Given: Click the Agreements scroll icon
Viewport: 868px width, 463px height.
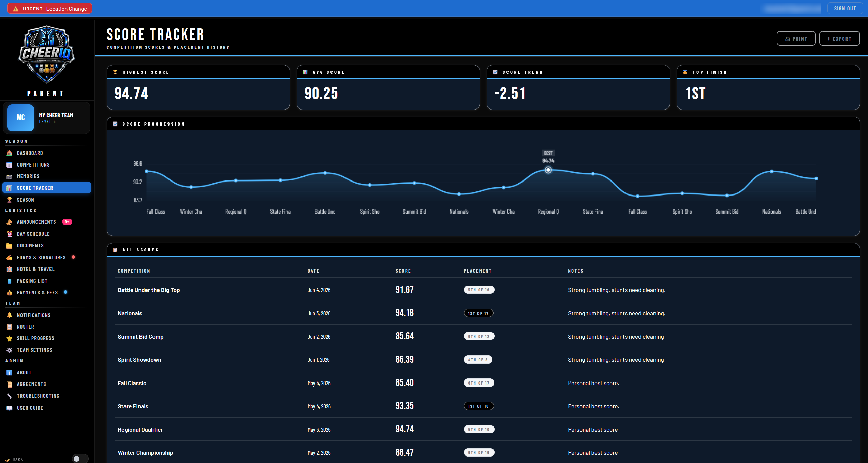Looking at the screenshot, I should click(10, 384).
